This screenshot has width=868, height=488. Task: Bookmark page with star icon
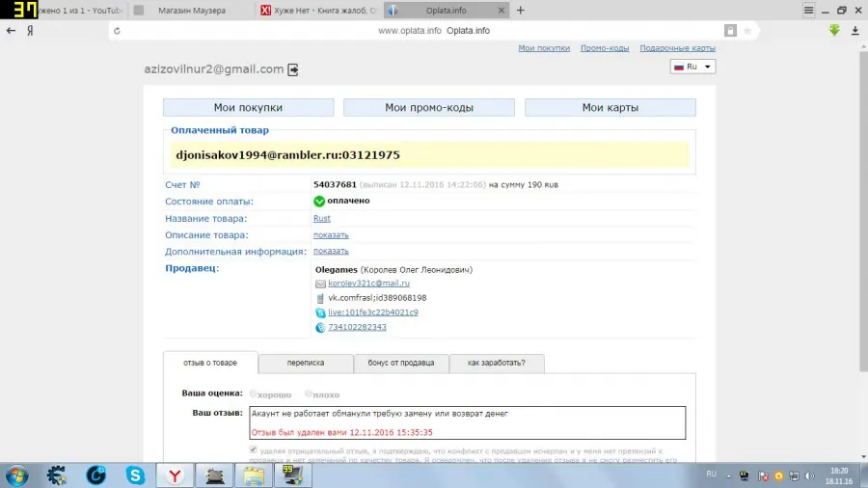(x=747, y=31)
